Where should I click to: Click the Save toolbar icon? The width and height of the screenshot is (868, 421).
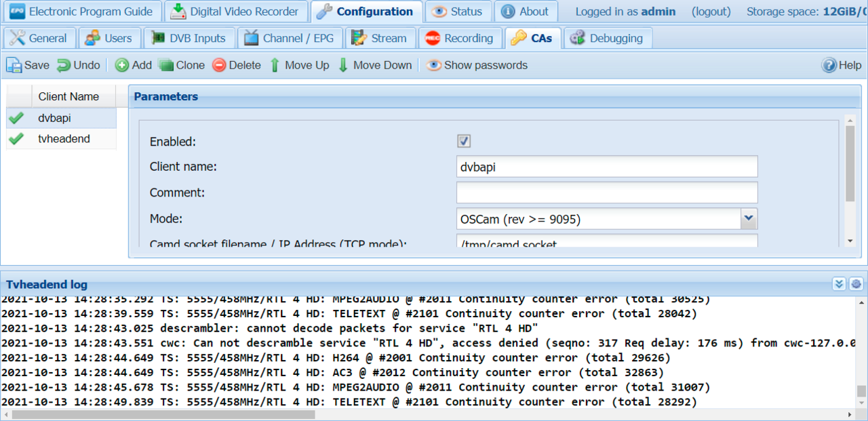14,65
